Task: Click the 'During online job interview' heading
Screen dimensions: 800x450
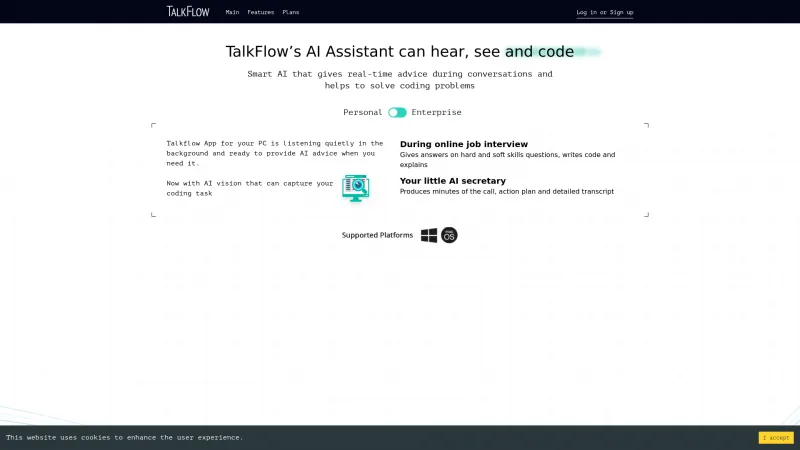Action: coord(464,144)
